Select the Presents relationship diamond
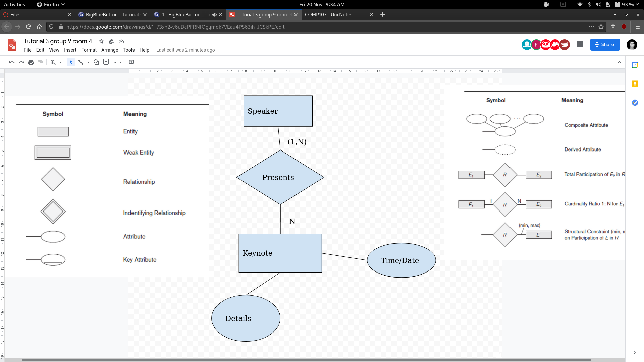644x362 pixels. point(280,177)
